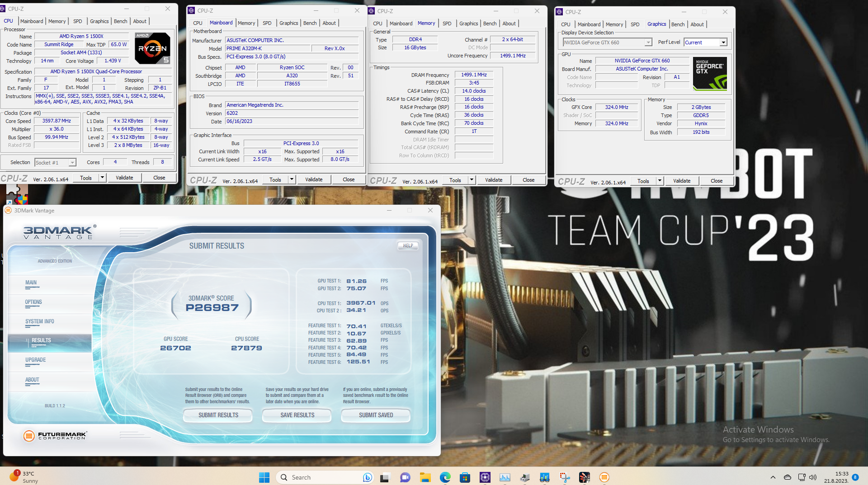Open the Socket #1 selection dropdown
Viewport: 868px width, 485px height.
coord(55,162)
